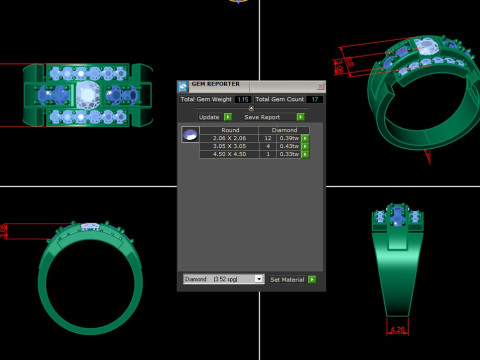Collapse the panel using the up-arrow toggle
480x360 pixels.
pyautogui.click(x=251, y=109)
